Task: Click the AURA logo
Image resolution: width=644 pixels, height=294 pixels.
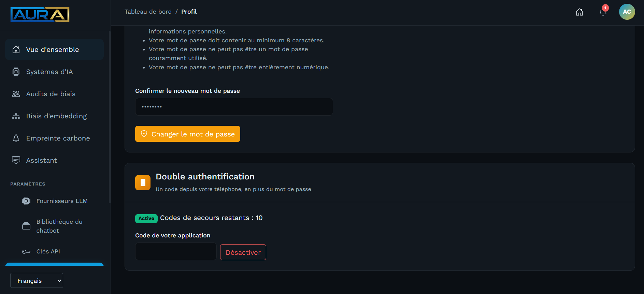Action: point(40,14)
